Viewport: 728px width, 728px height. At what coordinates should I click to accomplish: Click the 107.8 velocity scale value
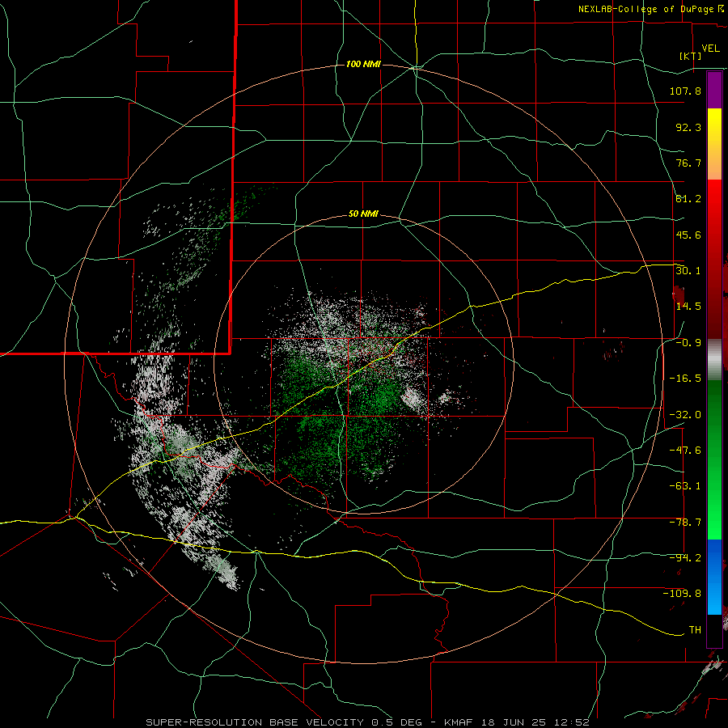[685, 91]
